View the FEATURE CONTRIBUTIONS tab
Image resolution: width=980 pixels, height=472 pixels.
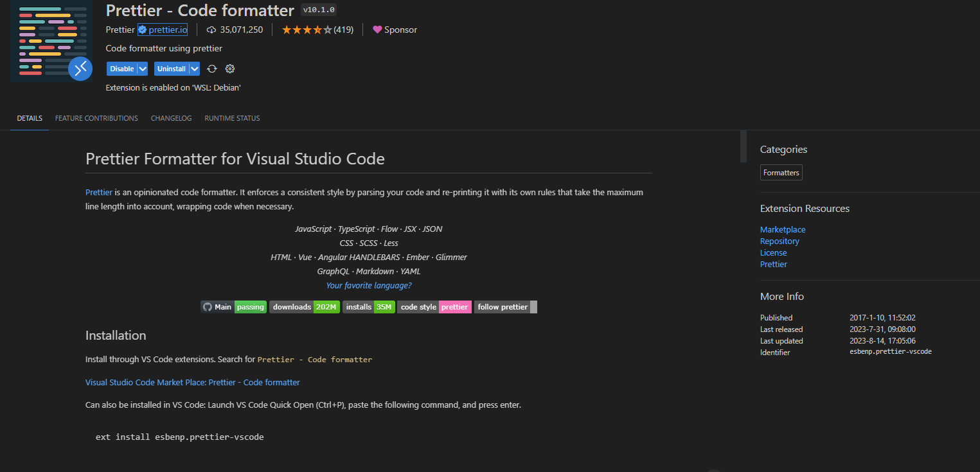pos(96,118)
